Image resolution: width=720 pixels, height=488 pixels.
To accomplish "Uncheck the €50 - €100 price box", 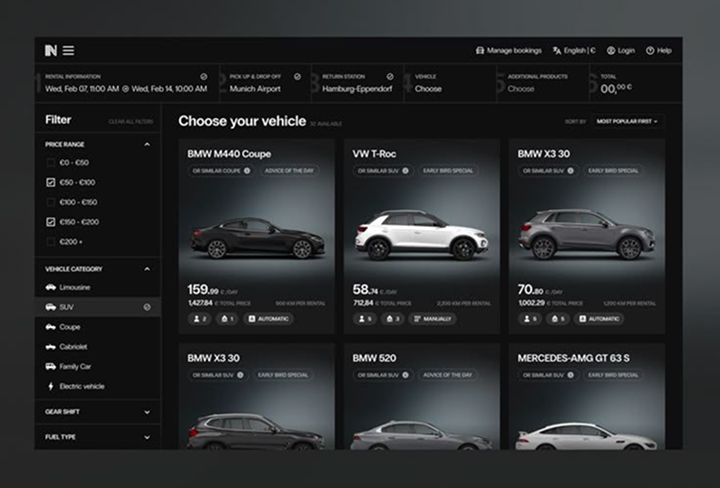I will point(51,182).
